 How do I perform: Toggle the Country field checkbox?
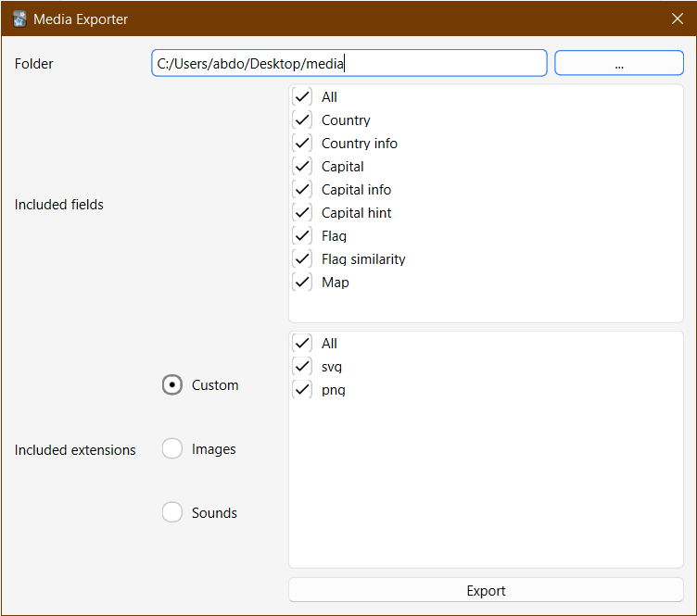pos(302,119)
